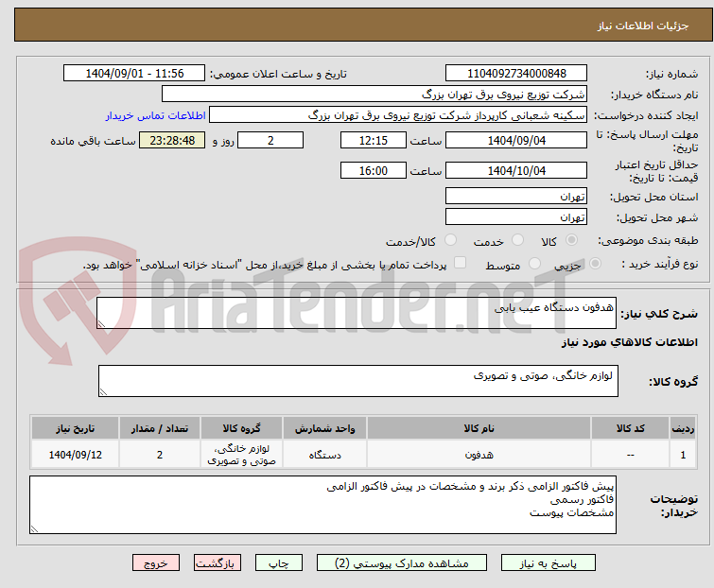Click the گروه کالا table column header
Viewport: 714px width, 588px height.
241,428
